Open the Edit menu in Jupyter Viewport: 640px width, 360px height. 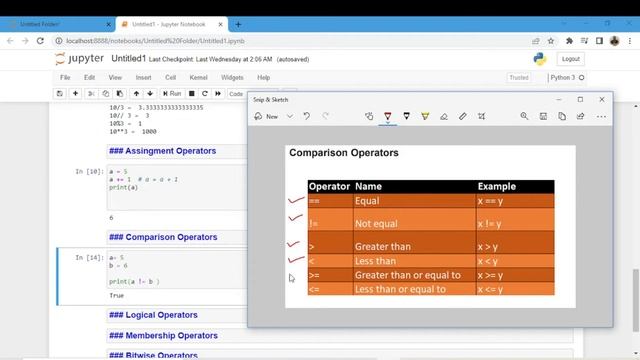tap(89, 78)
